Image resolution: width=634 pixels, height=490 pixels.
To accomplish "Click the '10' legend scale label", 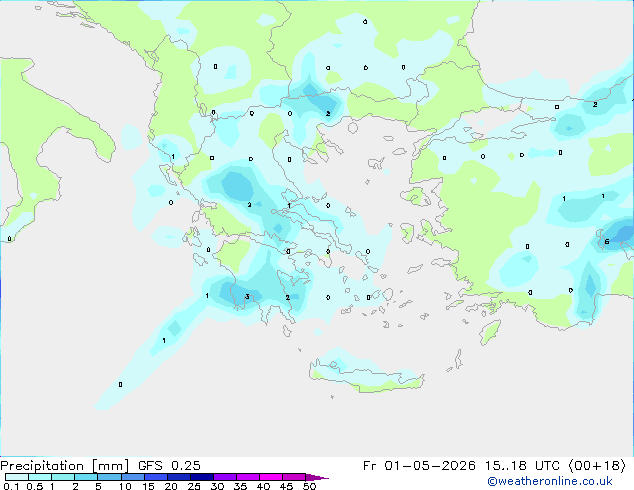I will [x=125, y=486].
